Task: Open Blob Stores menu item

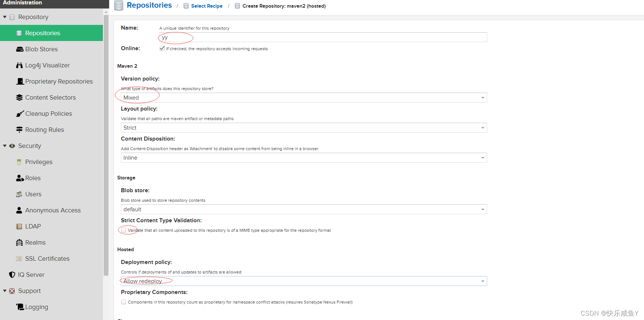Action: click(51, 49)
